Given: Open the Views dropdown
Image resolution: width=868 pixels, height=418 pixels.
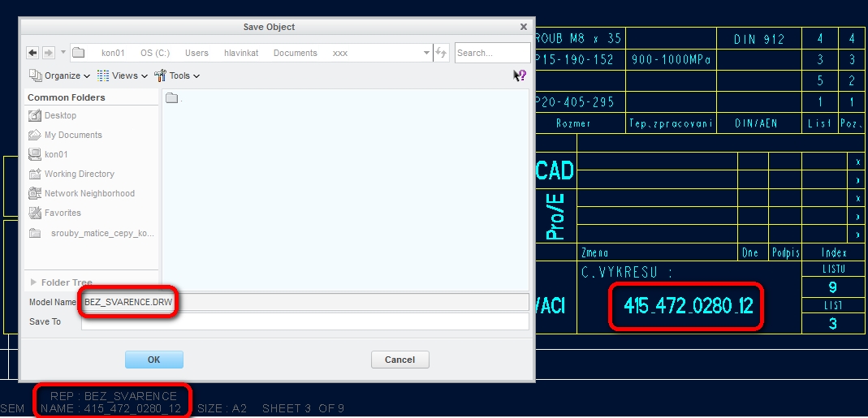Looking at the screenshot, I should click(123, 75).
